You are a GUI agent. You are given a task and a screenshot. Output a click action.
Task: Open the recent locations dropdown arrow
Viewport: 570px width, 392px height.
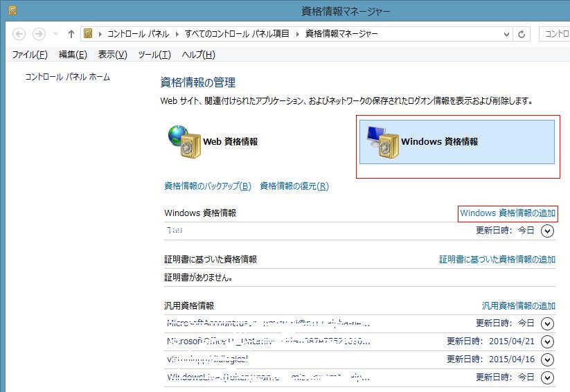[55, 34]
